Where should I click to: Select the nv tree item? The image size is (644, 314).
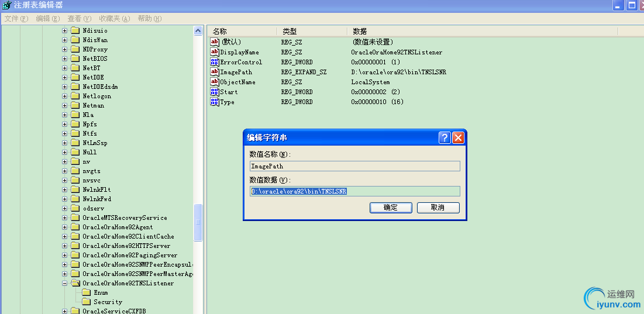86,162
